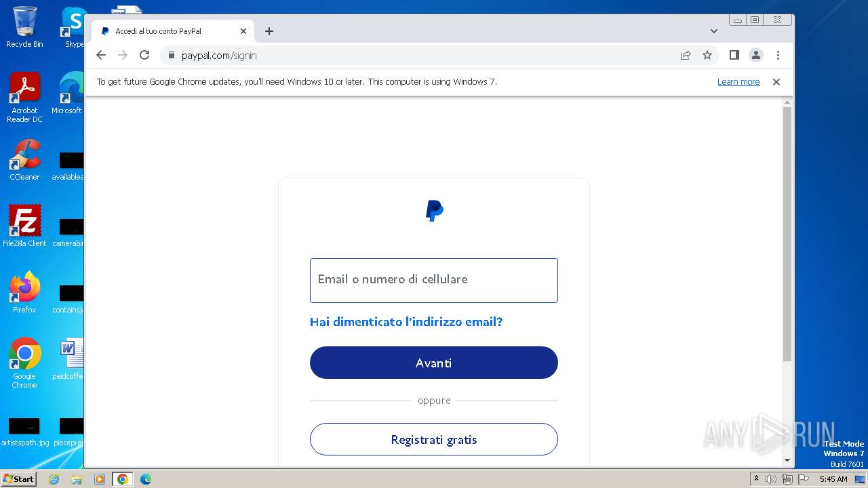868x488 pixels.
Task: Click the scrollbar's up arrow
Action: 787,102
